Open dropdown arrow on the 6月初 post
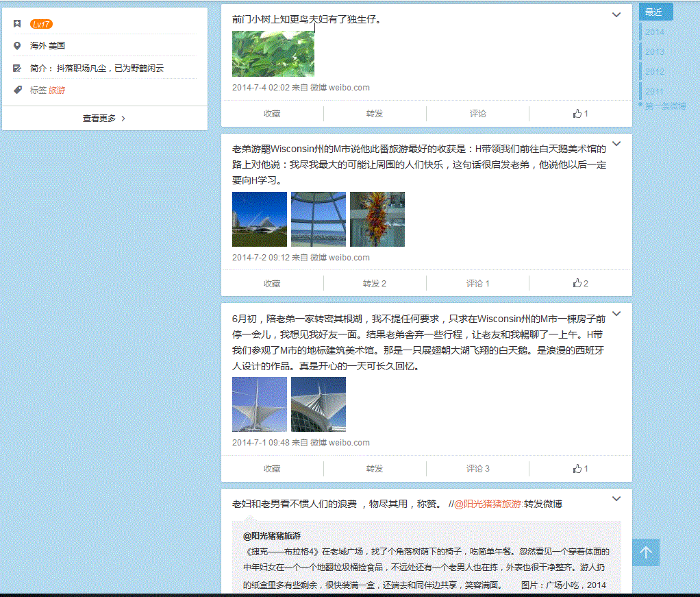This screenshot has width=700, height=597. tap(616, 314)
